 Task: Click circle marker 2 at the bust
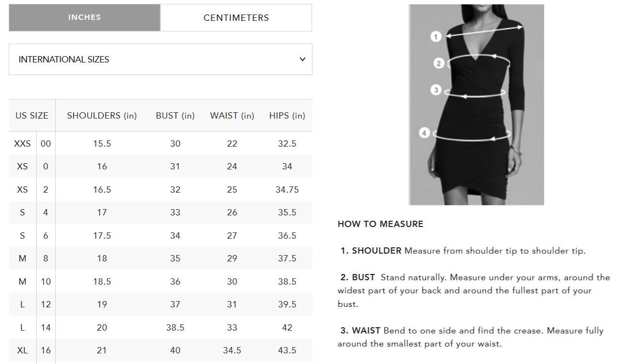pyautogui.click(x=439, y=63)
